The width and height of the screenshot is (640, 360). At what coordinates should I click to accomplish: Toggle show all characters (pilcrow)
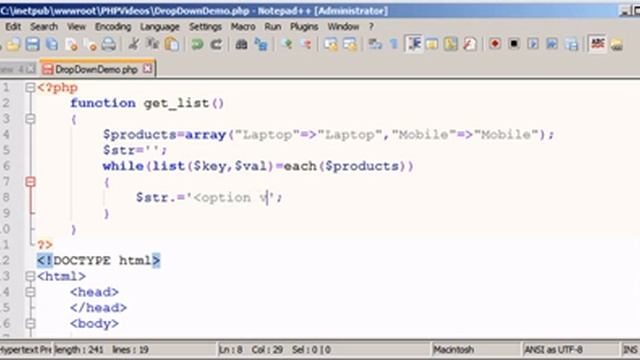[393, 44]
